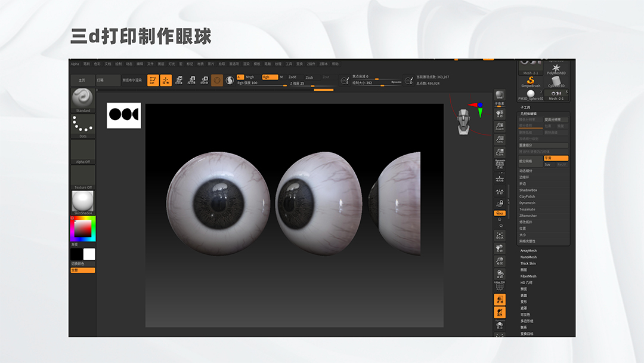Toggle the Zadd button
The image size is (644, 363).
(x=292, y=77)
